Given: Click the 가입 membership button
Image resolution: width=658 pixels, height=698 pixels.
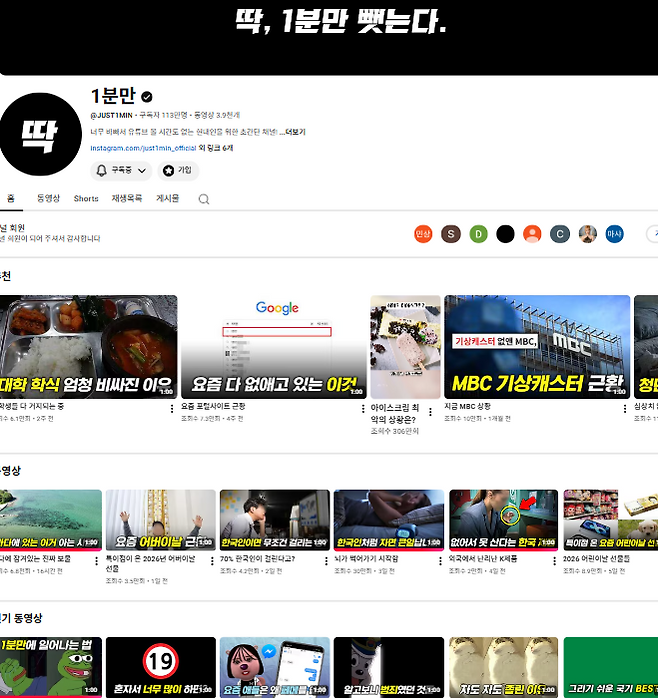Looking at the screenshot, I should [x=178, y=170].
